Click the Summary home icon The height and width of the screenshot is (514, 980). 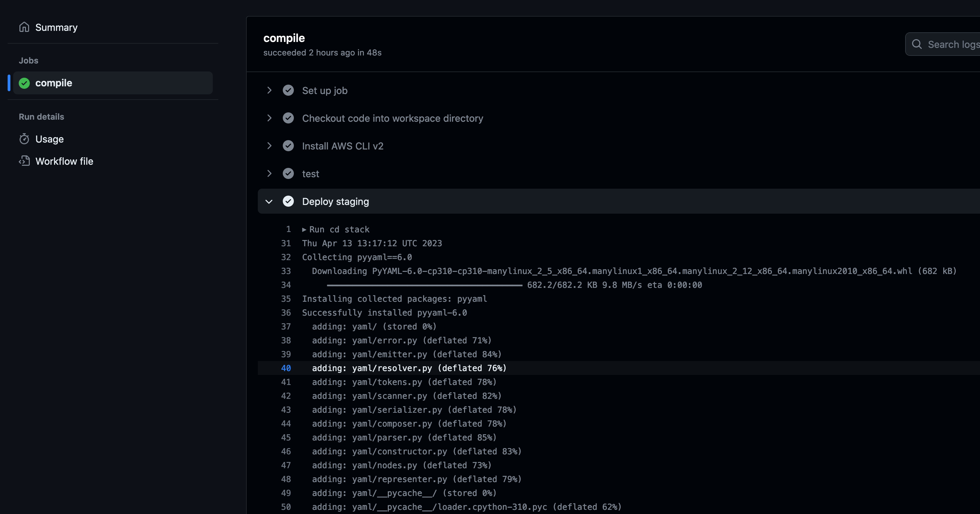[24, 27]
